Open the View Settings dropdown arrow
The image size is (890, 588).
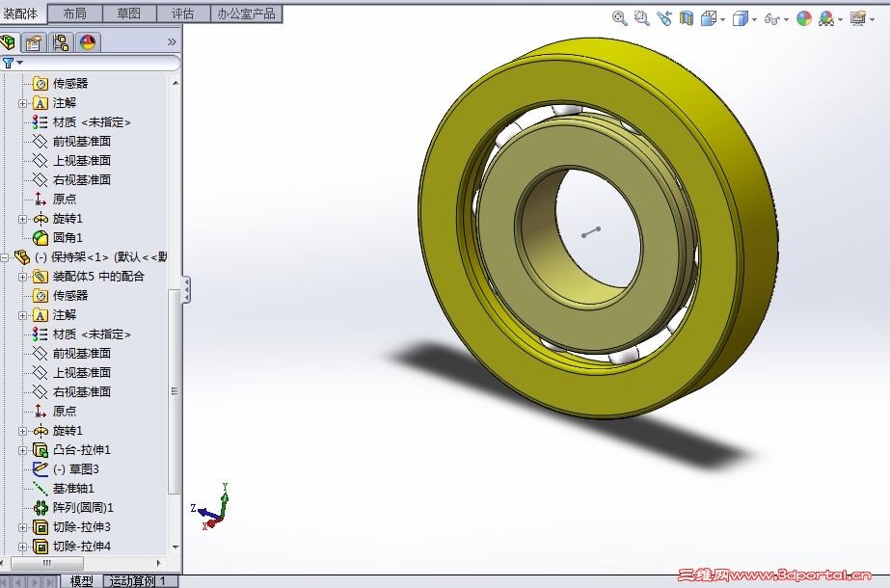[x=872, y=19]
